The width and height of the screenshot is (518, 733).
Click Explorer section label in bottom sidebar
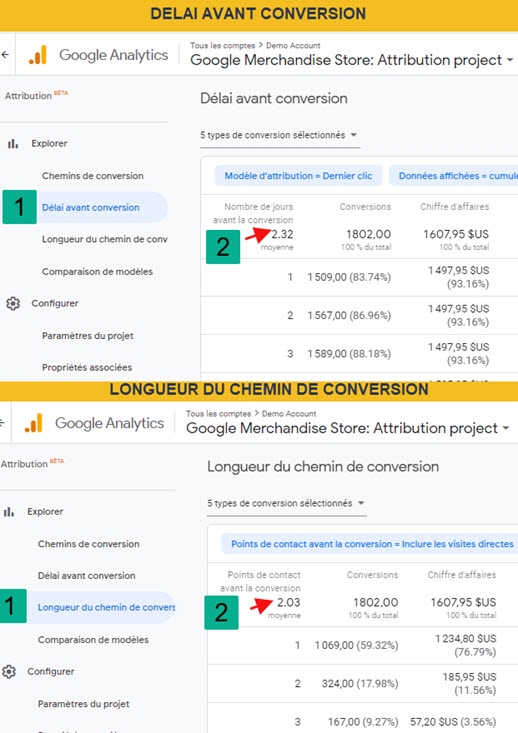pos(45,512)
